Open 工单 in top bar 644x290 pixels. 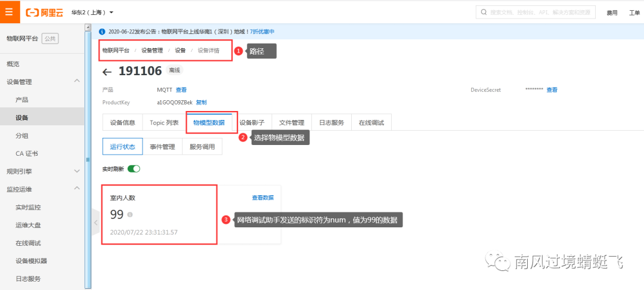point(634,13)
